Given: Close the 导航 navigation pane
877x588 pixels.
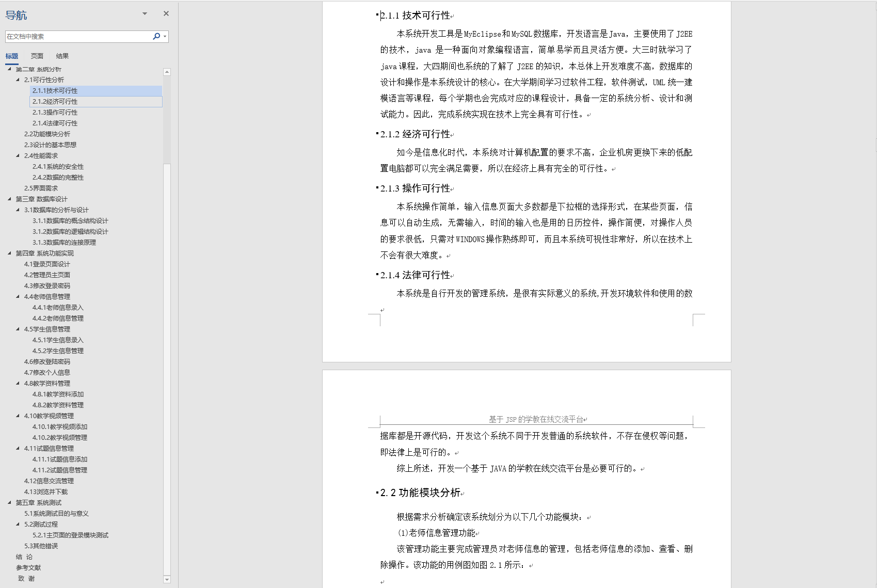Looking at the screenshot, I should tap(166, 13).
